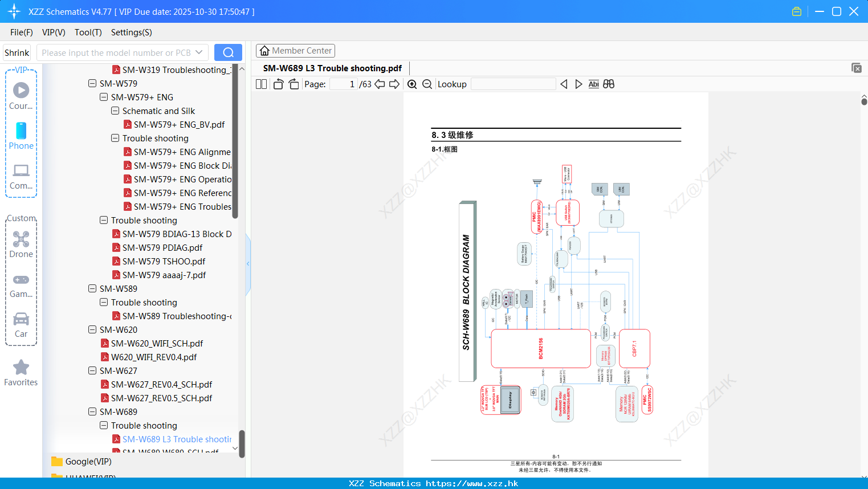Collapse SM-W689 tree node

[x=92, y=412]
